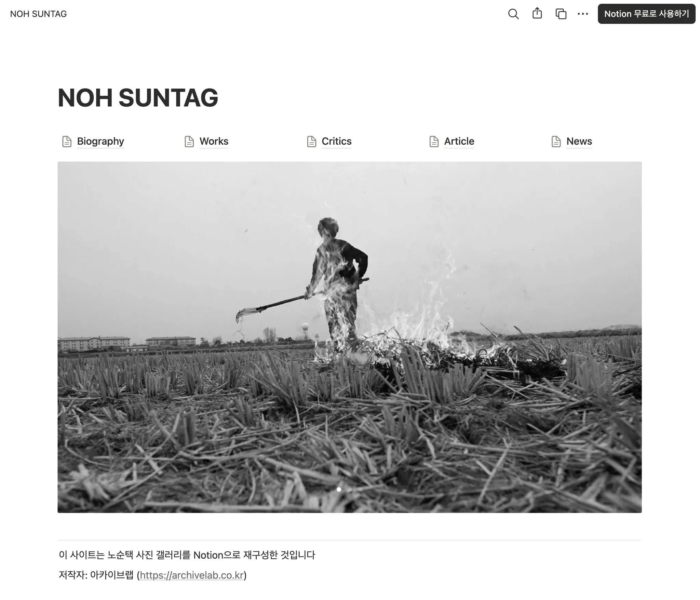
Task: Follow the archivelab.co.kr hyperlink
Action: pyautogui.click(x=192, y=575)
